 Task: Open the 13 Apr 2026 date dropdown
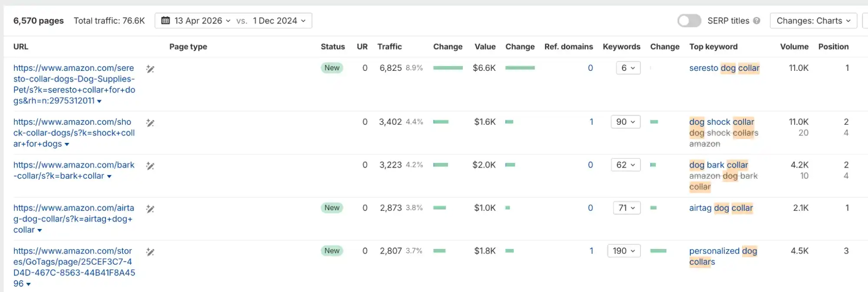(202, 20)
